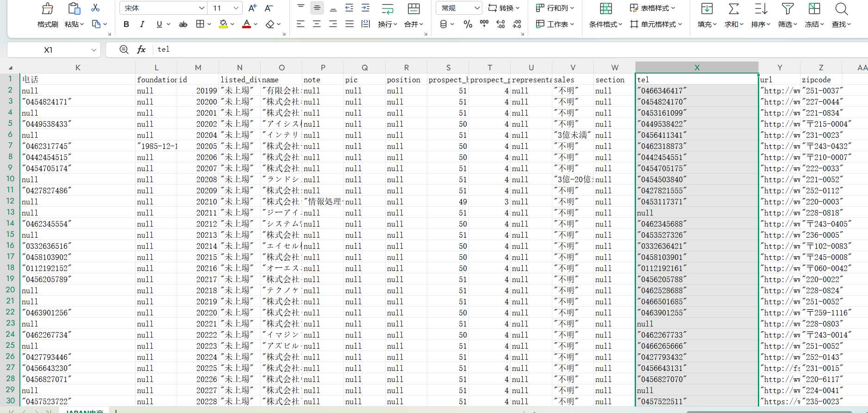The height and width of the screenshot is (413, 868).
Task: Click the Copy icon below the scissors
Action: click(96, 24)
